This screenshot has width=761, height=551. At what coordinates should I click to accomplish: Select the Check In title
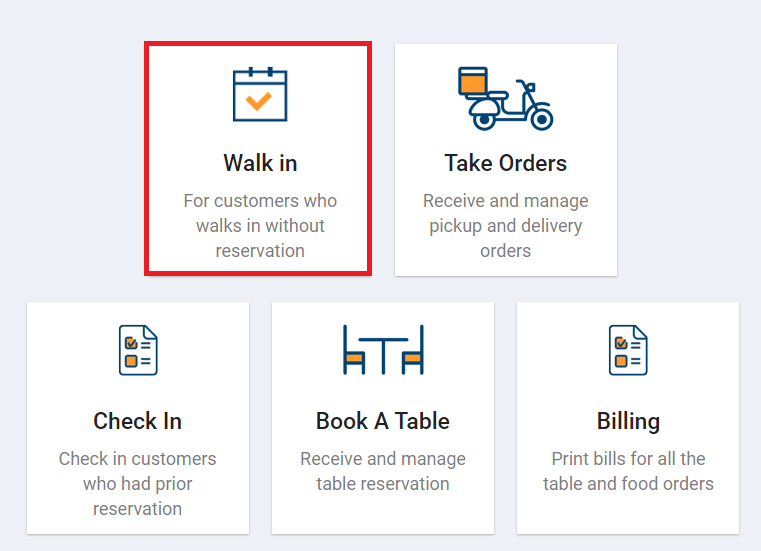(138, 421)
